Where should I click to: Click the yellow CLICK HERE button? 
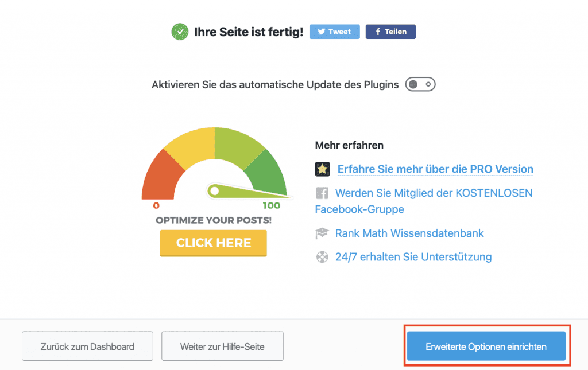point(214,243)
